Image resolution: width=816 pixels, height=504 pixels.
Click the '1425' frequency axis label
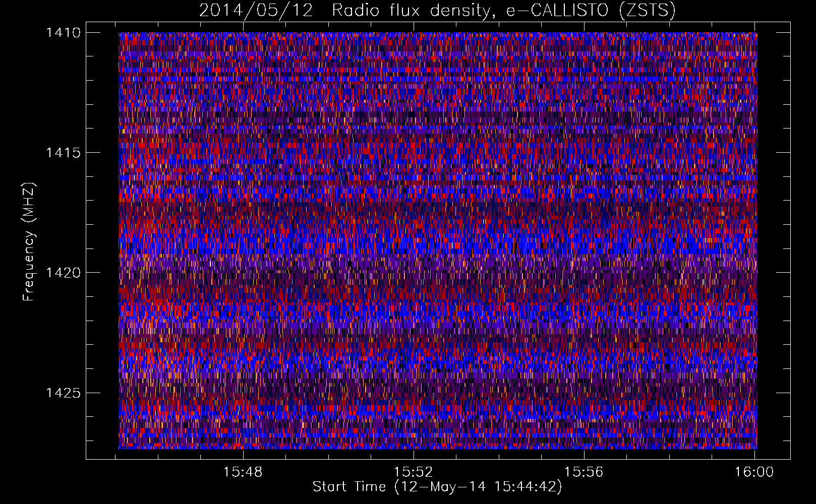[63, 393]
